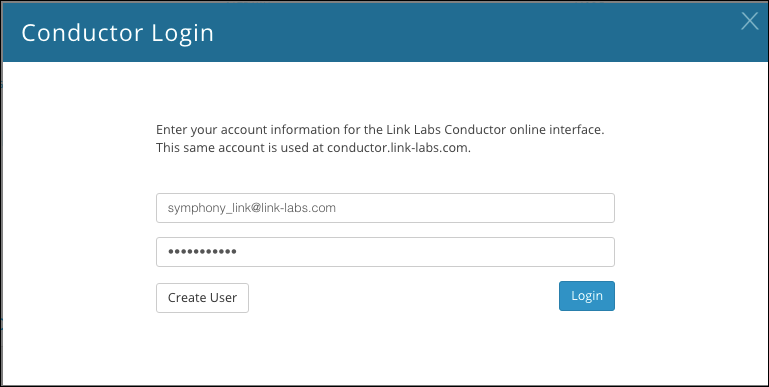Focus the symphony_link@link-labs.com email field
The image size is (769, 387).
tap(385, 208)
